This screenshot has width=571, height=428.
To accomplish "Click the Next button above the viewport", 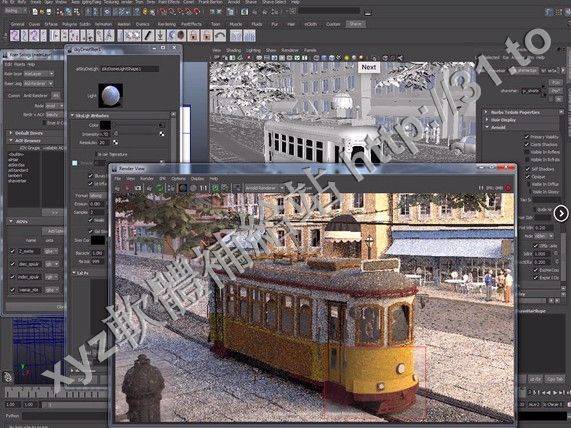I will click(369, 67).
